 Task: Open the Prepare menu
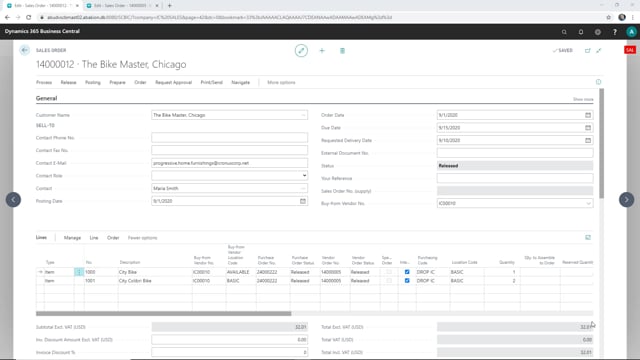pos(118,82)
